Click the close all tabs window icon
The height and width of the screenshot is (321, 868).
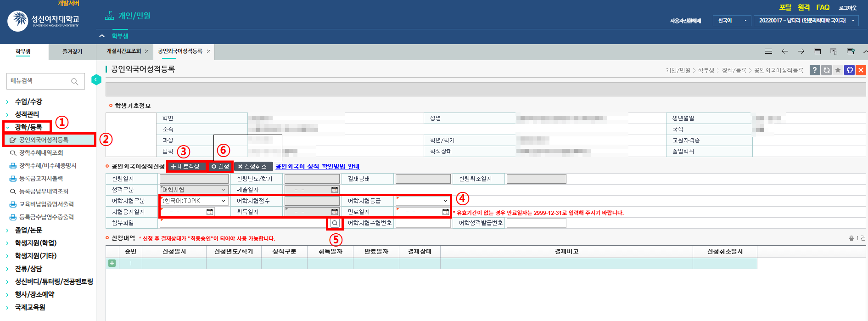click(x=851, y=51)
